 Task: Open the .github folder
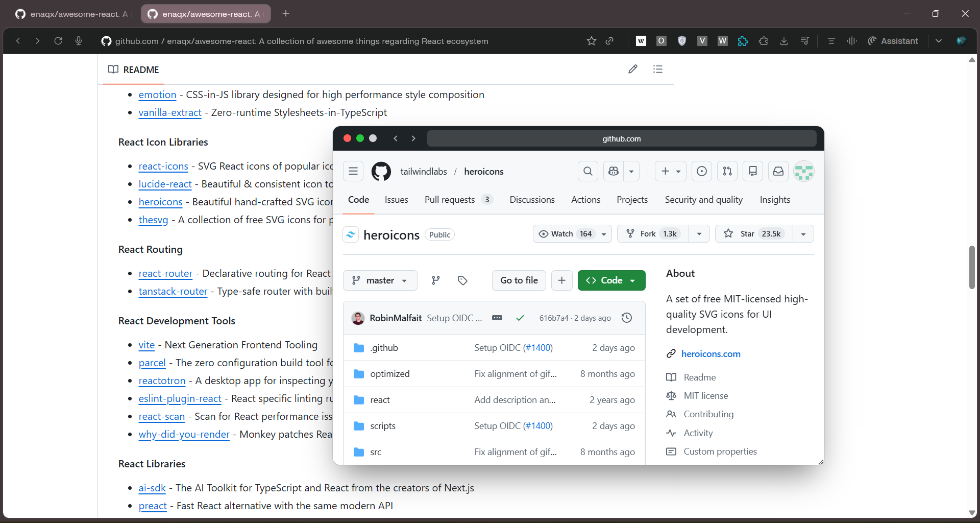point(384,348)
